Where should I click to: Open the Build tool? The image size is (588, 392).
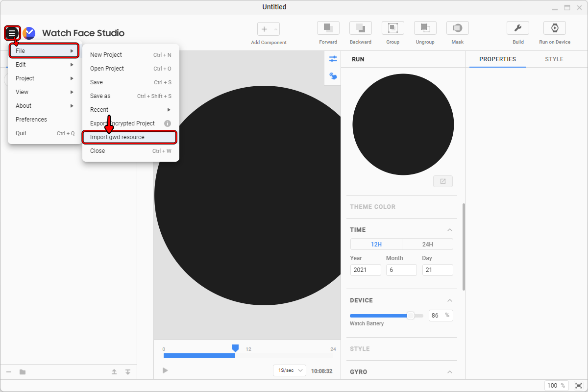(x=518, y=28)
